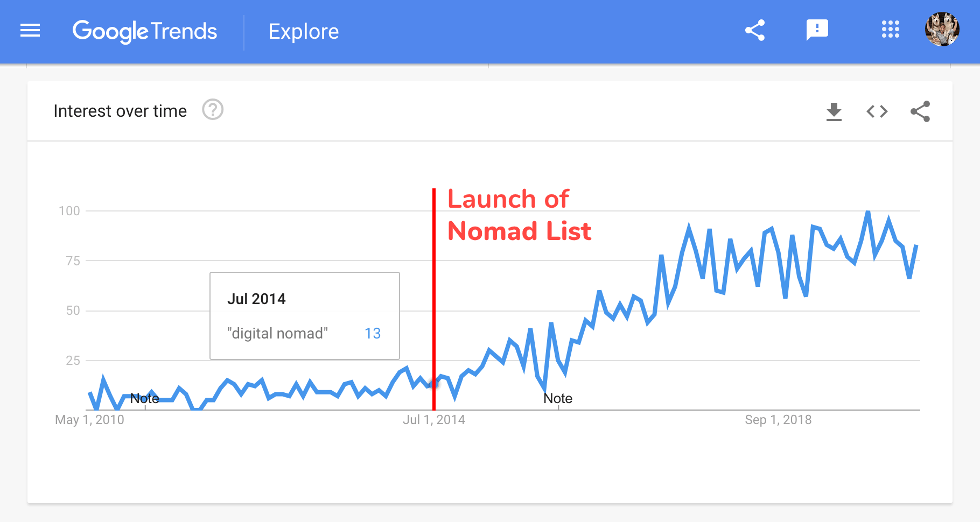Image resolution: width=980 pixels, height=522 pixels.
Task: Share the Interest over time chart
Action: click(x=920, y=111)
